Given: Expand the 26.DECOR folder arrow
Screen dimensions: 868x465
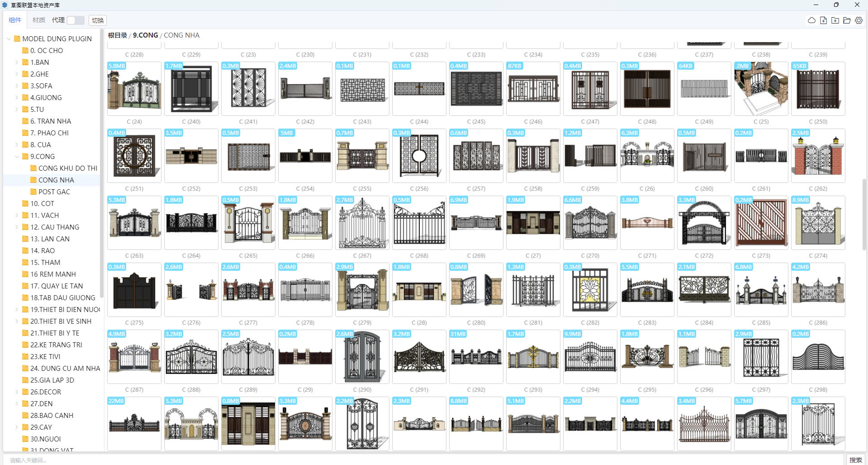Looking at the screenshot, I should click(x=17, y=392).
